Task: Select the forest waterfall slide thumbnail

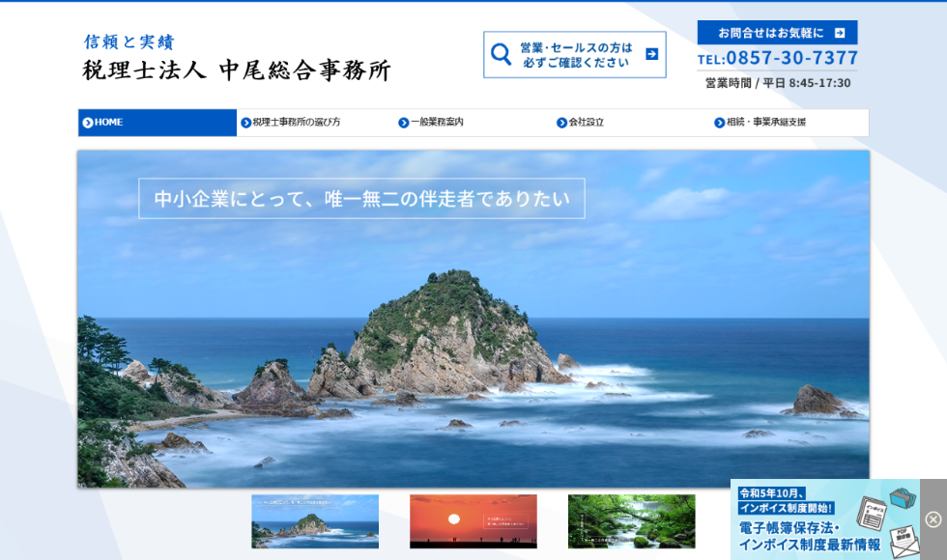Action: [631, 521]
